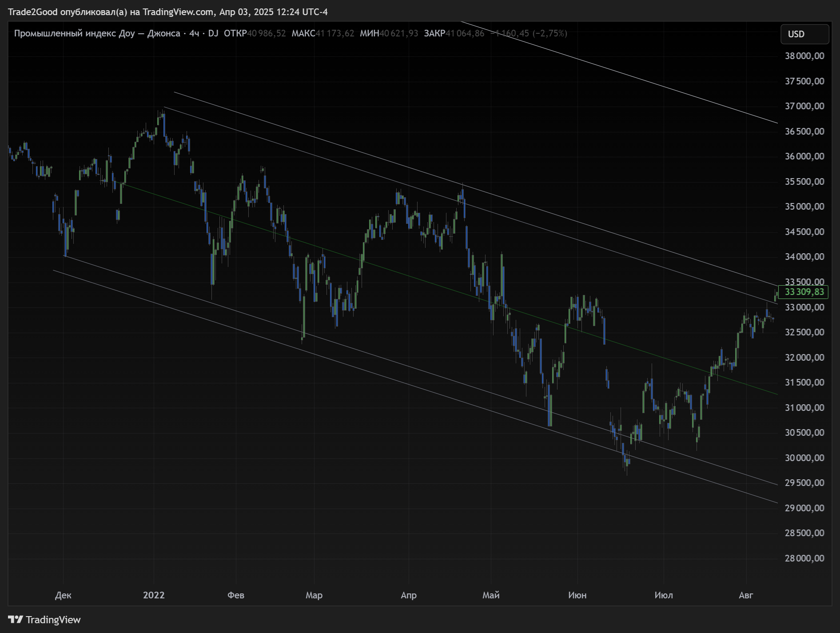The height and width of the screenshot is (633, 840).
Task: Click the Июн label on time axis
Action: (x=577, y=595)
